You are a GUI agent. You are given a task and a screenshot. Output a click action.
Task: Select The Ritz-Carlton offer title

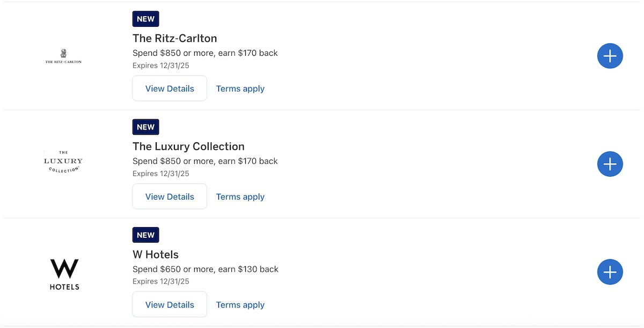coord(174,39)
